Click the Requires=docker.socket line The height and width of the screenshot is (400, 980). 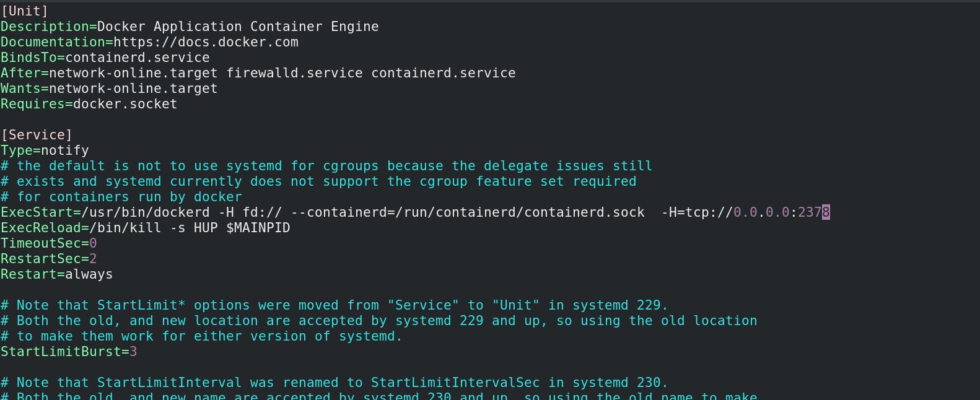tap(89, 104)
